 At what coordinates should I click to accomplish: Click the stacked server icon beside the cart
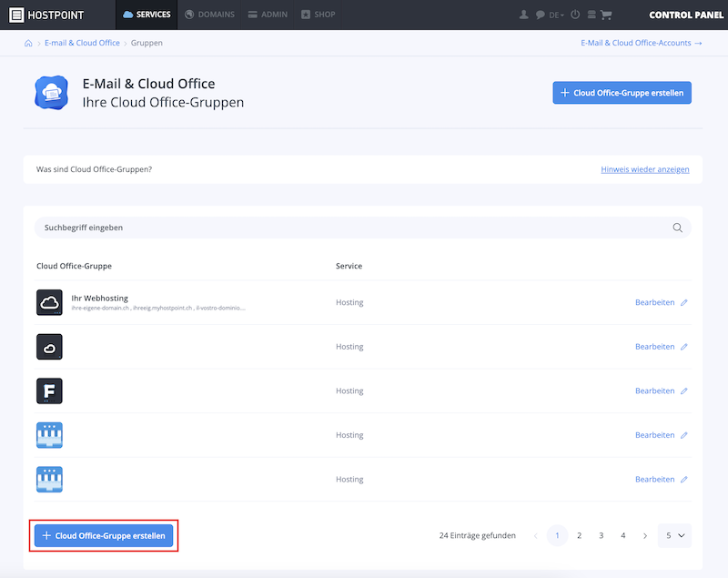pyautogui.click(x=591, y=15)
